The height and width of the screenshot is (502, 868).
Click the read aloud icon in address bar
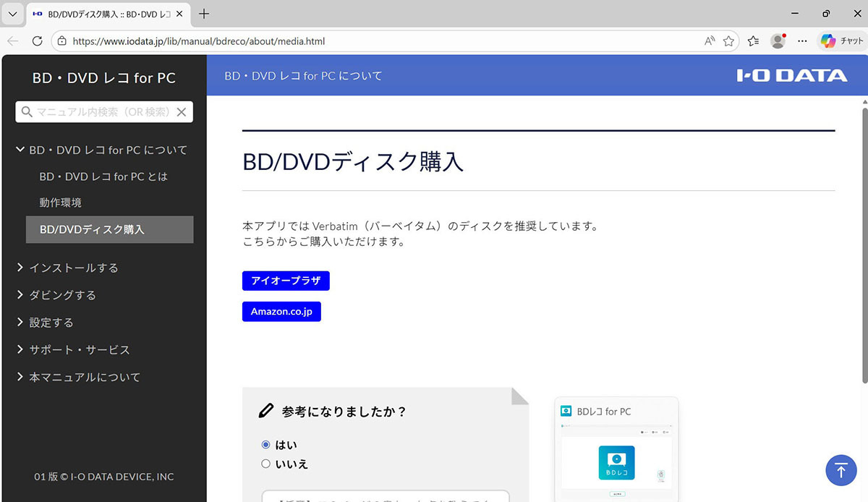point(710,41)
